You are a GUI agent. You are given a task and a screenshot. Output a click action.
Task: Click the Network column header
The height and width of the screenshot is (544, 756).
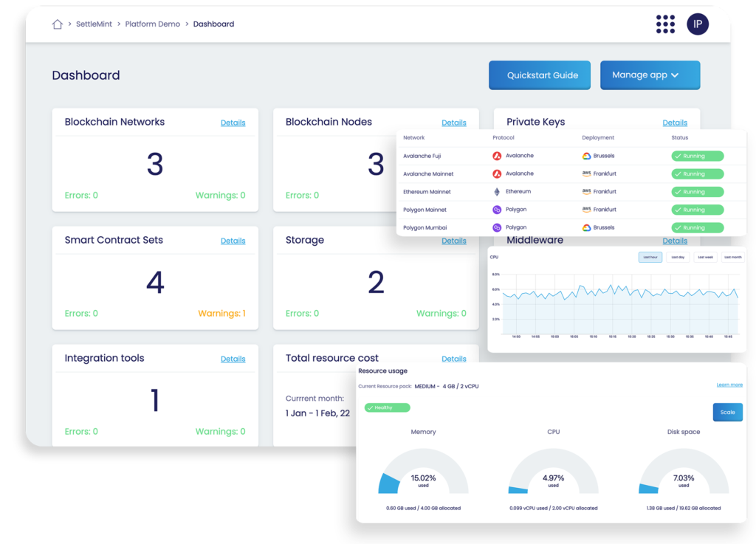[413, 138]
